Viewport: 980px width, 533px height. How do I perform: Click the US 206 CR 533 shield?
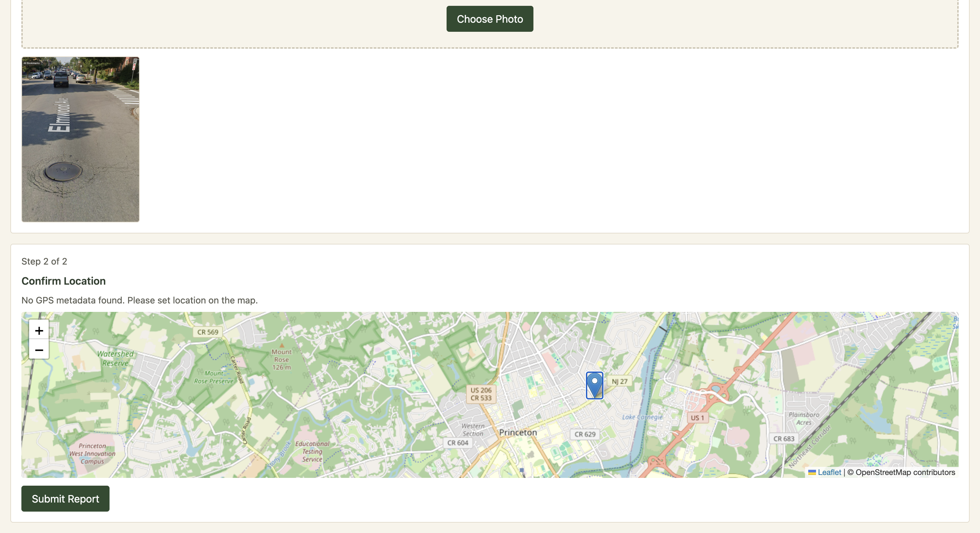[x=481, y=394]
